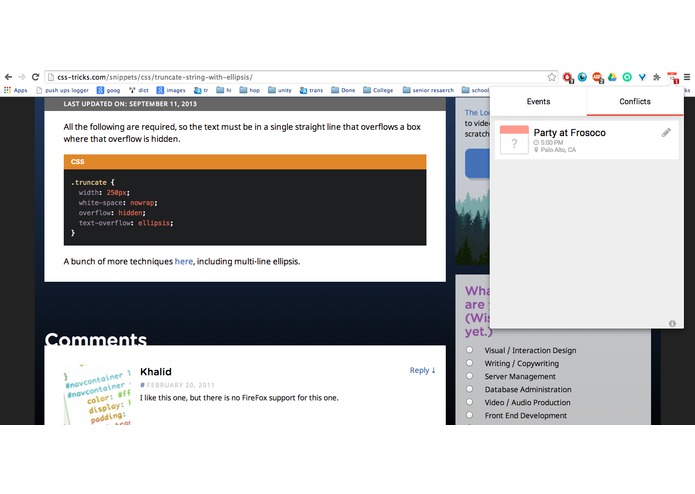Select 'Video / Audio Production' radio option
The image size is (695, 494).
pos(469,402)
